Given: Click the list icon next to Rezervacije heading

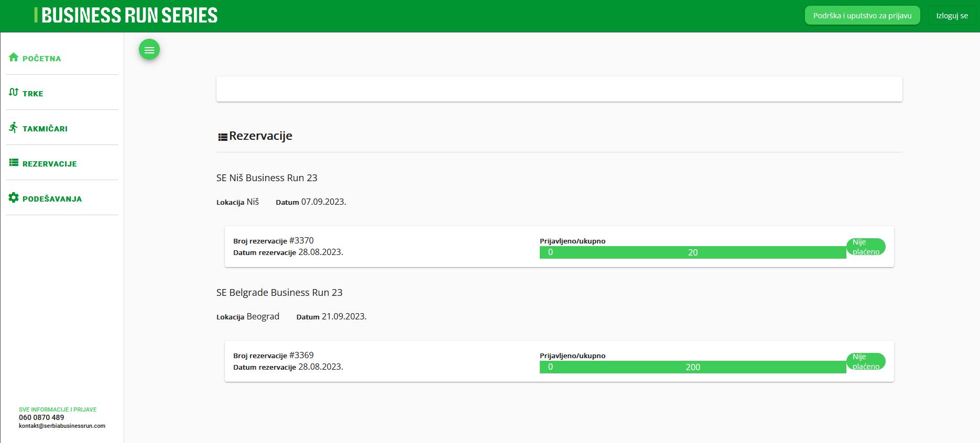Looking at the screenshot, I should (223, 137).
